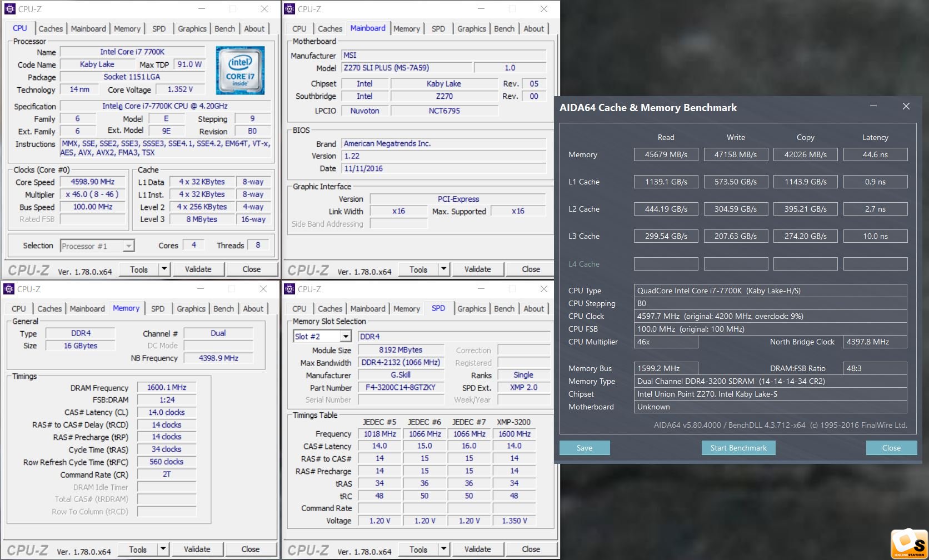Click the CPU-Z app icon in the Memory window title bar

pos(9,289)
